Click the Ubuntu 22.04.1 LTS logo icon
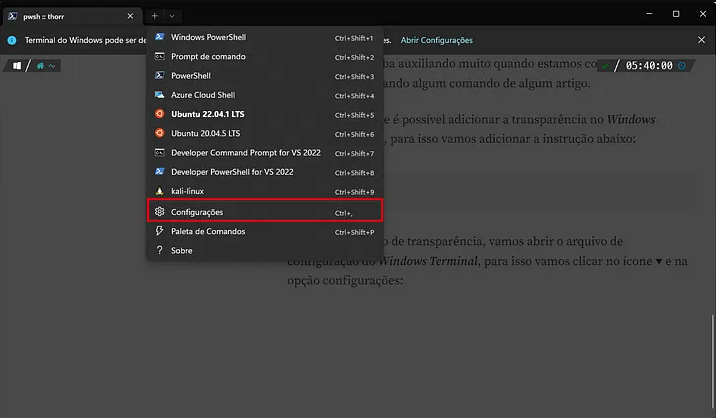The width and height of the screenshot is (716, 418). [159, 114]
